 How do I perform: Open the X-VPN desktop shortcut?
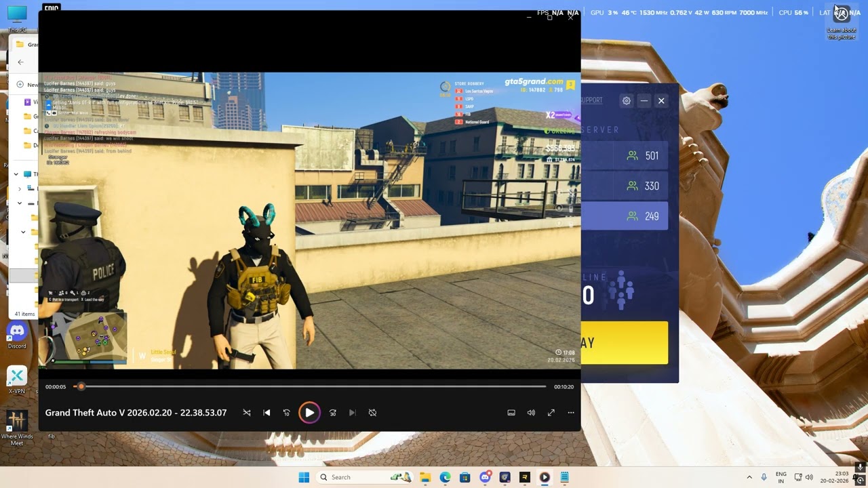point(17,380)
